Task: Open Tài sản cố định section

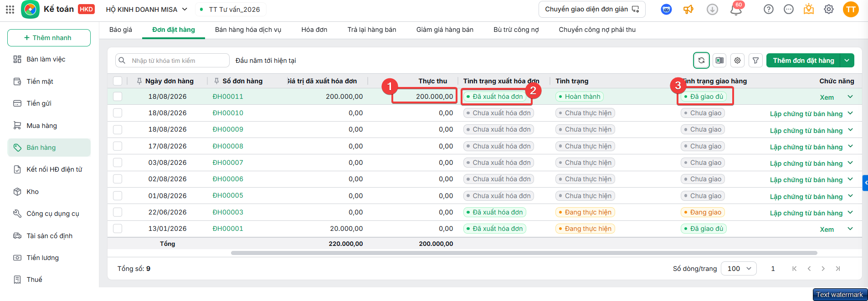Action: (x=49, y=236)
